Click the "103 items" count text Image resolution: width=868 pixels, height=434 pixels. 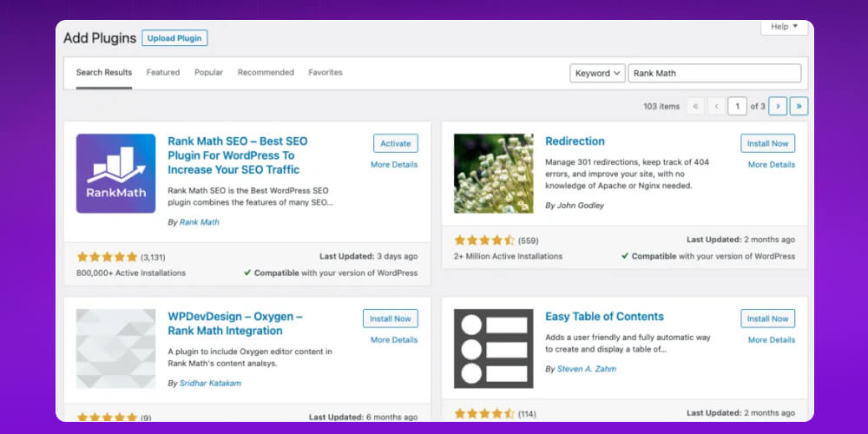tap(661, 106)
